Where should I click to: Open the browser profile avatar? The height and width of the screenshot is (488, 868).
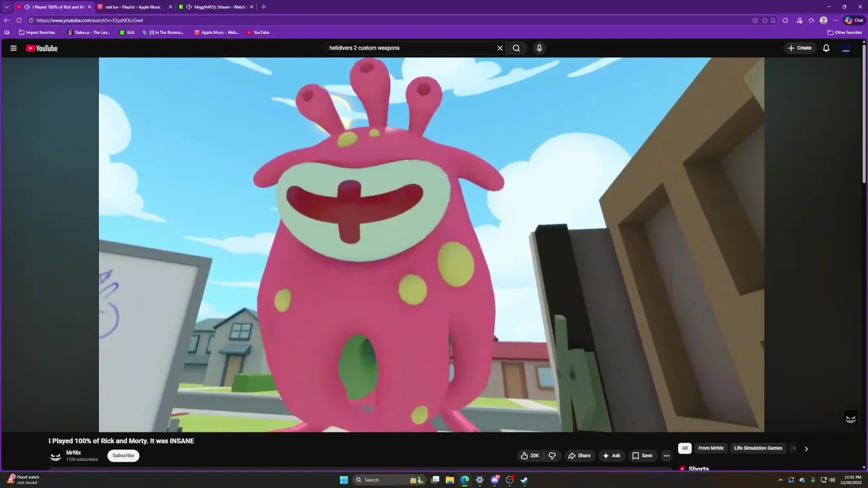[x=823, y=20]
